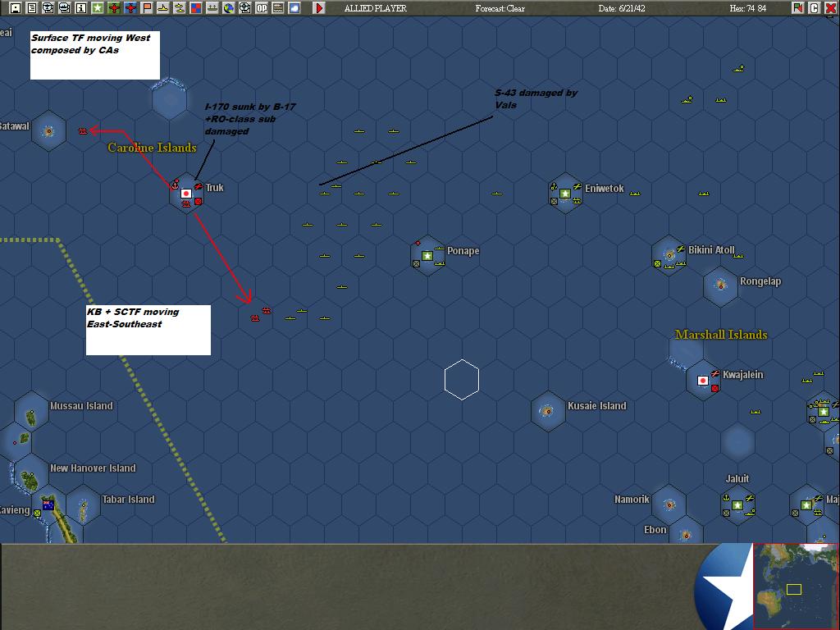Click the 'Caroline Islands' region label

152,148
